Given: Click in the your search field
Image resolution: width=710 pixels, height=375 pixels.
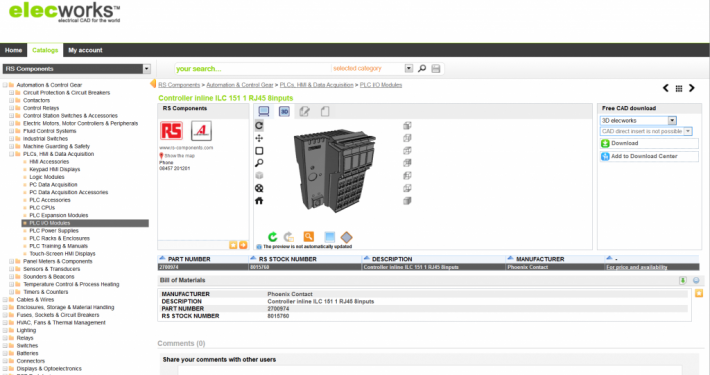Looking at the screenshot, I should tap(253, 69).
